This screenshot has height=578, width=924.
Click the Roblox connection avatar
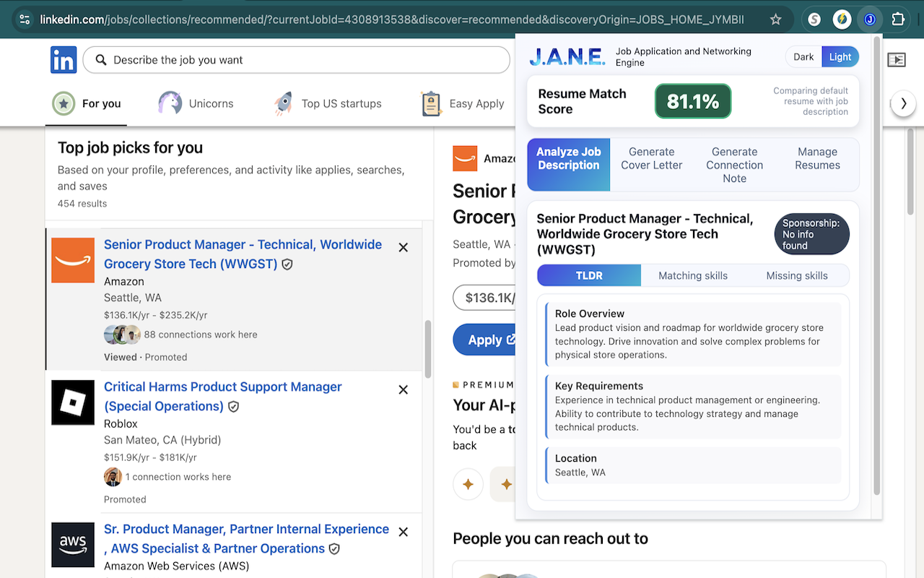click(x=113, y=477)
